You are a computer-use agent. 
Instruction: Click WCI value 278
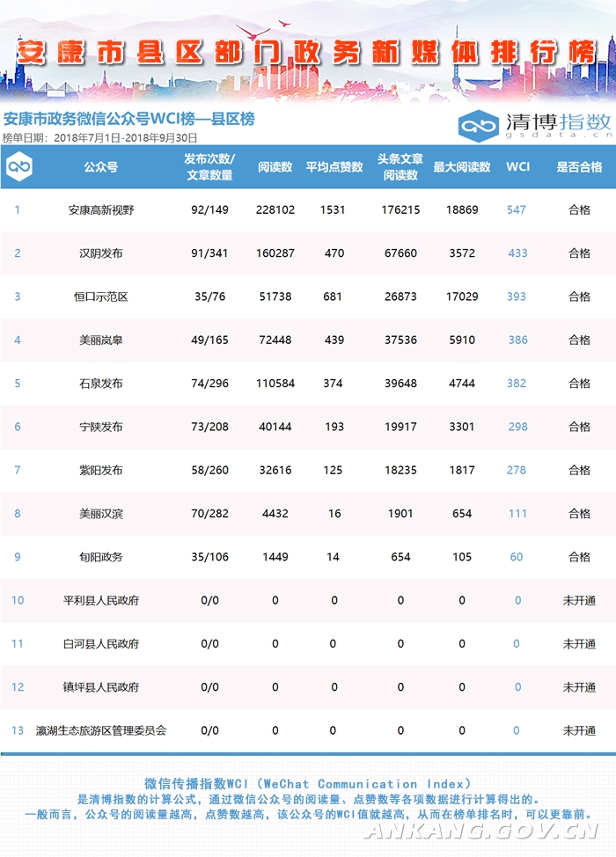(517, 470)
